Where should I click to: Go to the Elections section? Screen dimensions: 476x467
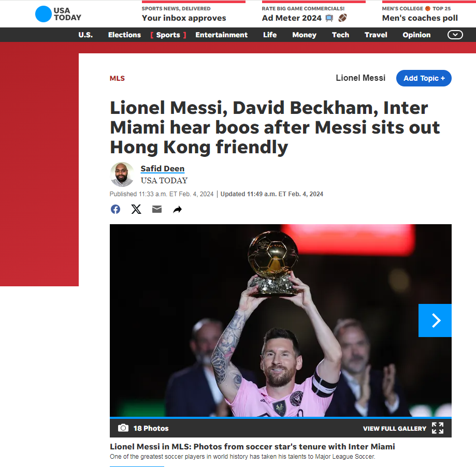click(124, 35)
